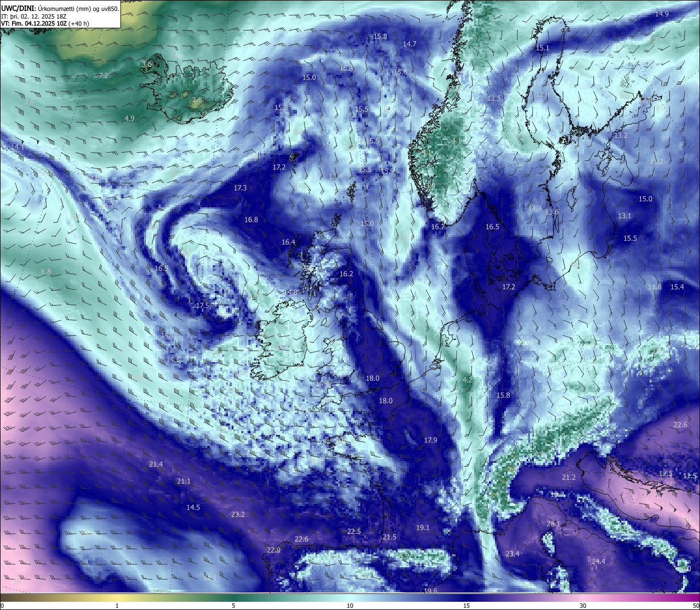Select the 13.1 map value
The width and height of the screenshot is (700, 610).
pos(625,216)
